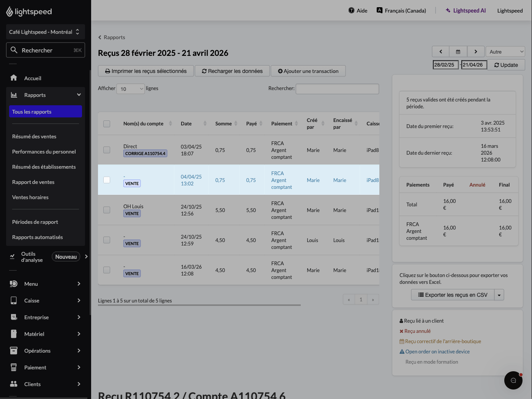Image resolution: width=532 pixels, height=399 pixels.
Task: Click the Clients people icon
Action: (x=14, y=384)
